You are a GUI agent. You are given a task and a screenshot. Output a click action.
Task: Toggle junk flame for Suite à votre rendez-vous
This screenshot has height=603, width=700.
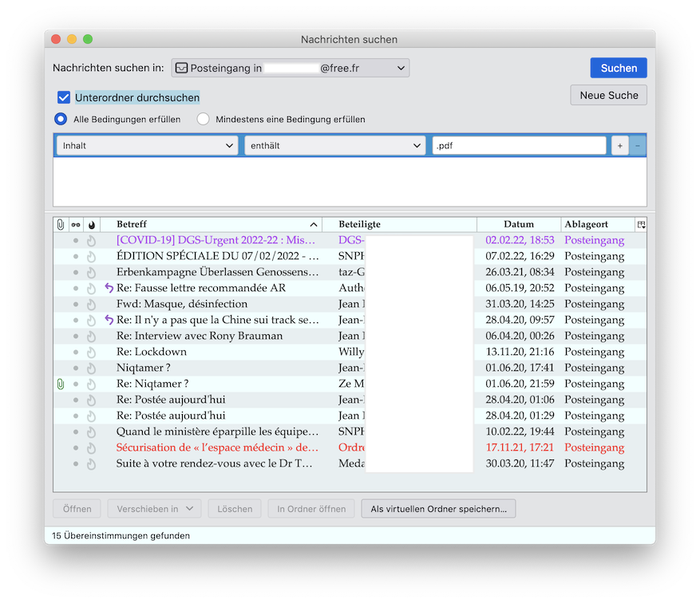(x=91, y=464)
